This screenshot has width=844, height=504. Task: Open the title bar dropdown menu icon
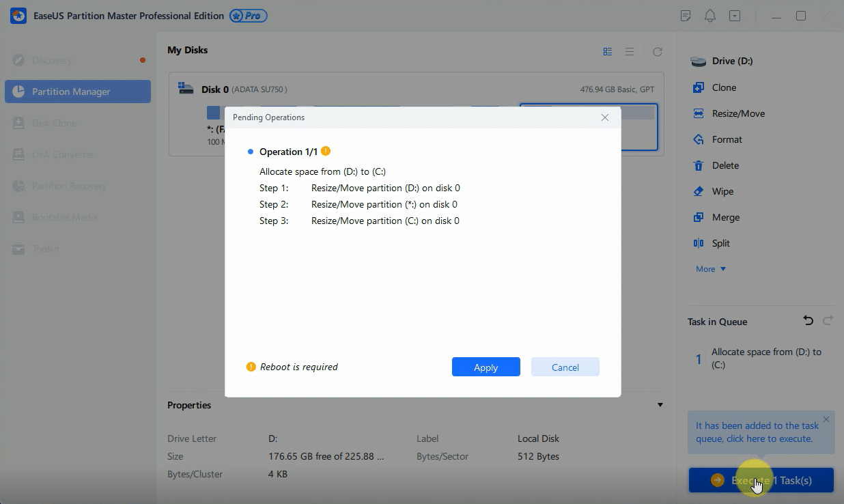[x=735, y=16]
